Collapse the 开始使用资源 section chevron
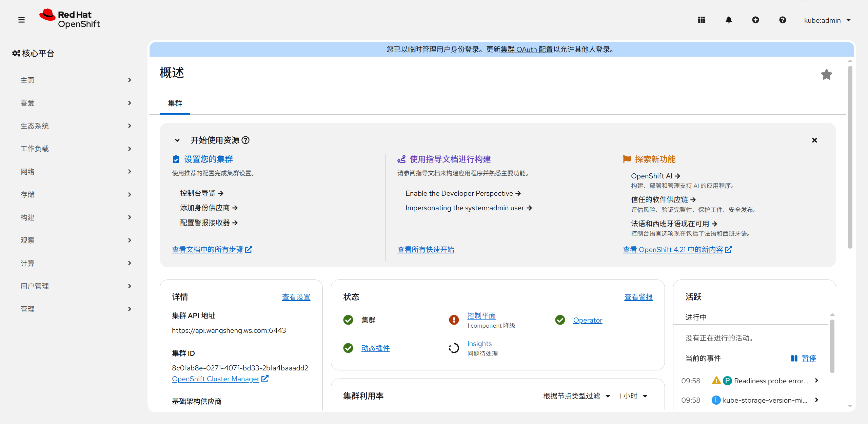The height and width of the screenshot is (424, 868). pos(177,140)
